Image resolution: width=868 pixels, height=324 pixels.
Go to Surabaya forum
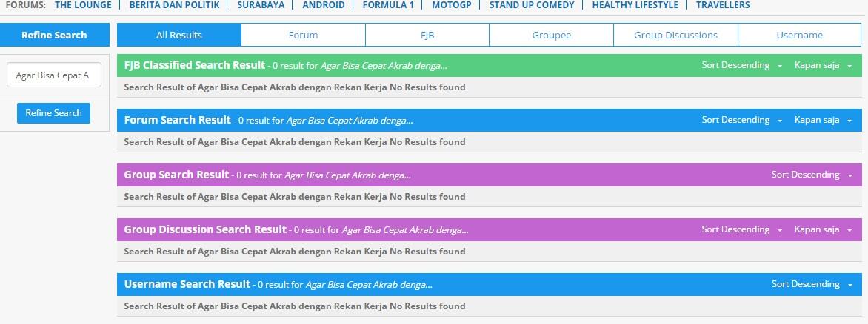pos(261,5)
